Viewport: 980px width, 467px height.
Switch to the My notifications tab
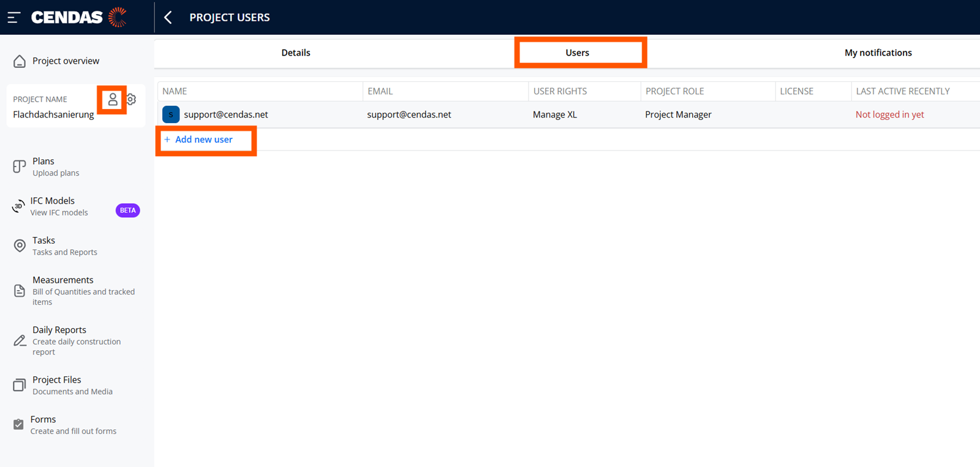pos(878,53)
